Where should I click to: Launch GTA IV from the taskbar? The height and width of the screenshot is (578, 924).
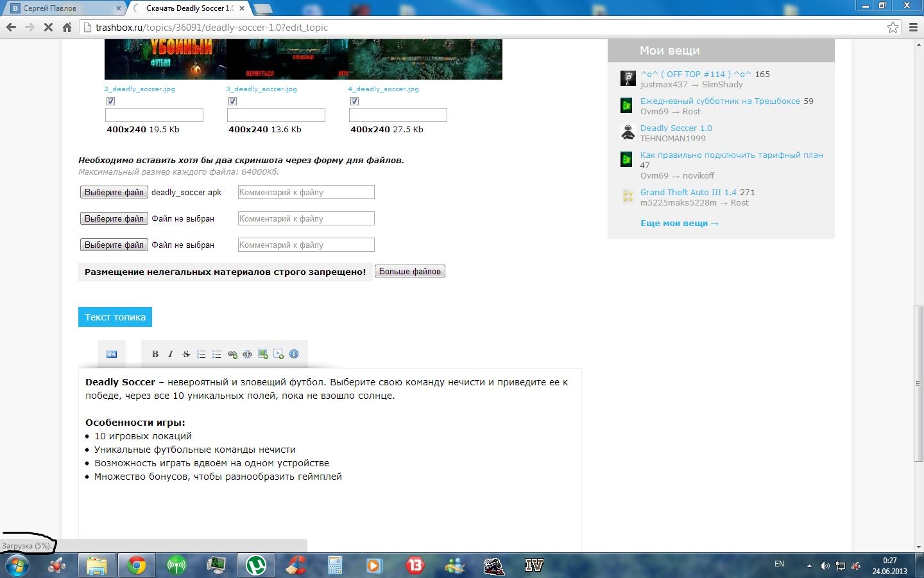pyautogui.click(x=534, y=566)
